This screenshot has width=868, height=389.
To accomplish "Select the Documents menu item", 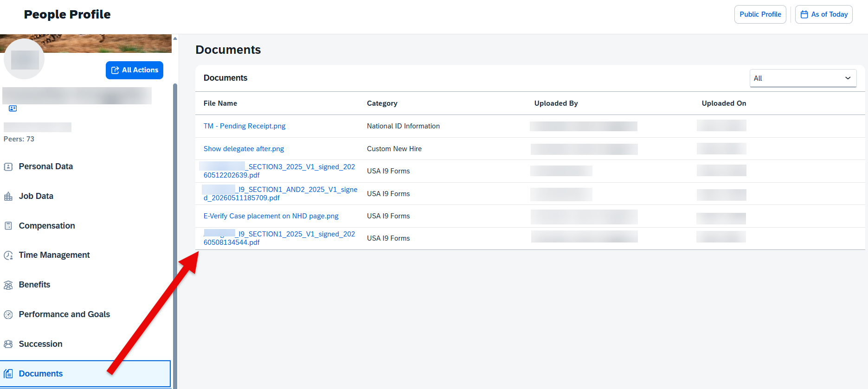I will (85, 374).
